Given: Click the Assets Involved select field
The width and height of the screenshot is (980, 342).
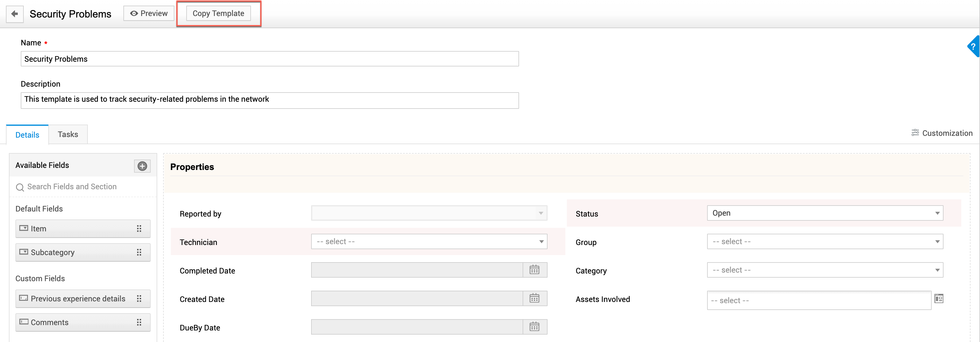Looking at the screenshot, I should click(x=819, y=300).
